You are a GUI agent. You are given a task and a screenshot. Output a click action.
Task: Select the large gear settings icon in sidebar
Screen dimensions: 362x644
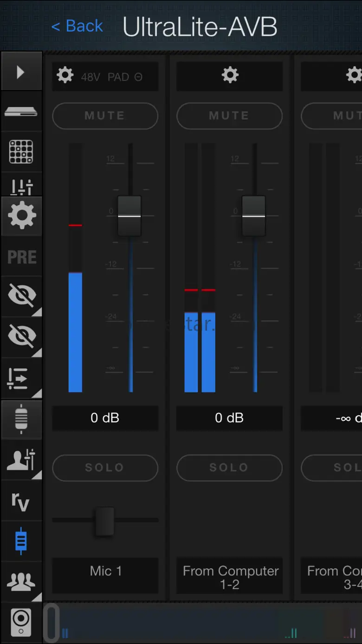click(x=21, y=216)
